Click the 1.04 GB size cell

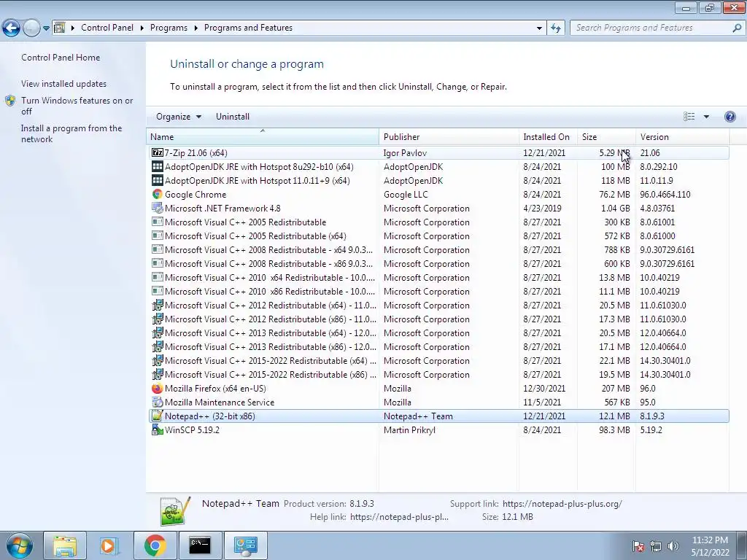[x=616, y=208]
